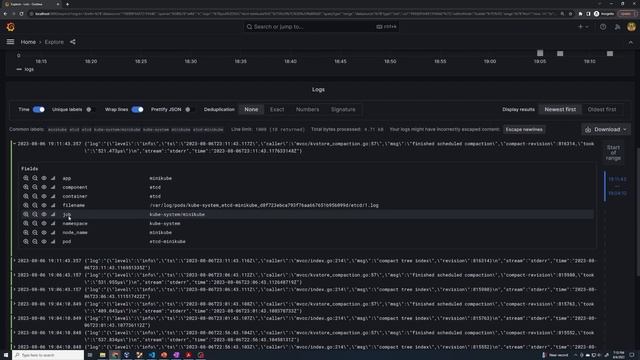The image size is (640, 360).
Task: Toggle the Wrap lines switch
Action: 138,109
